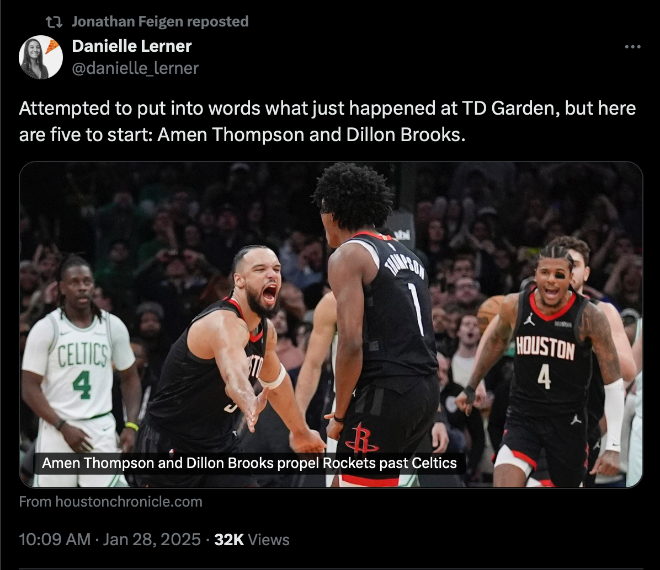Click the tweet text about TD Garden
The width and height of the screenshot is (660, 570).
tap(327, 121)
